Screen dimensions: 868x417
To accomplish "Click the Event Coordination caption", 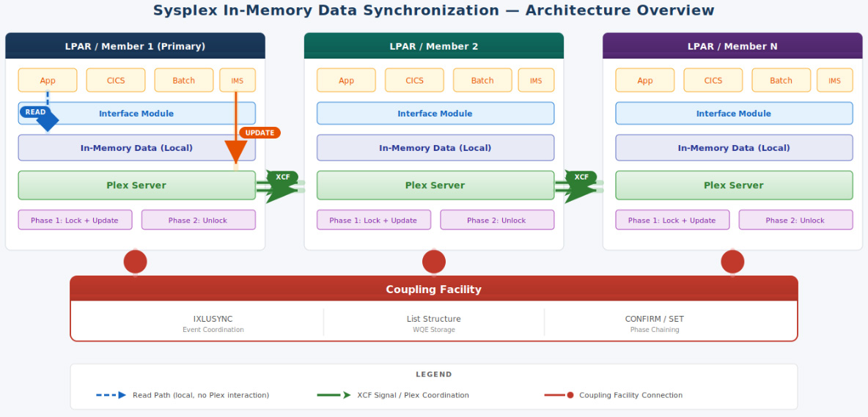I will pyautogui.click(x=213, y=330).
